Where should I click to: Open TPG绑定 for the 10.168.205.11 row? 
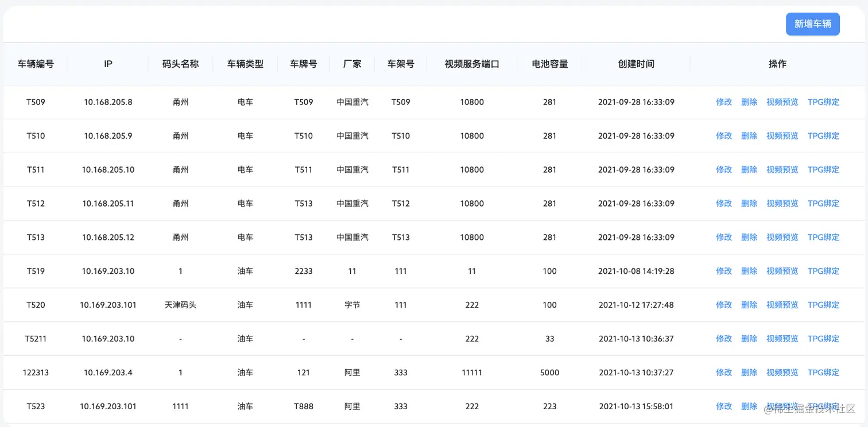pos(823,204)
